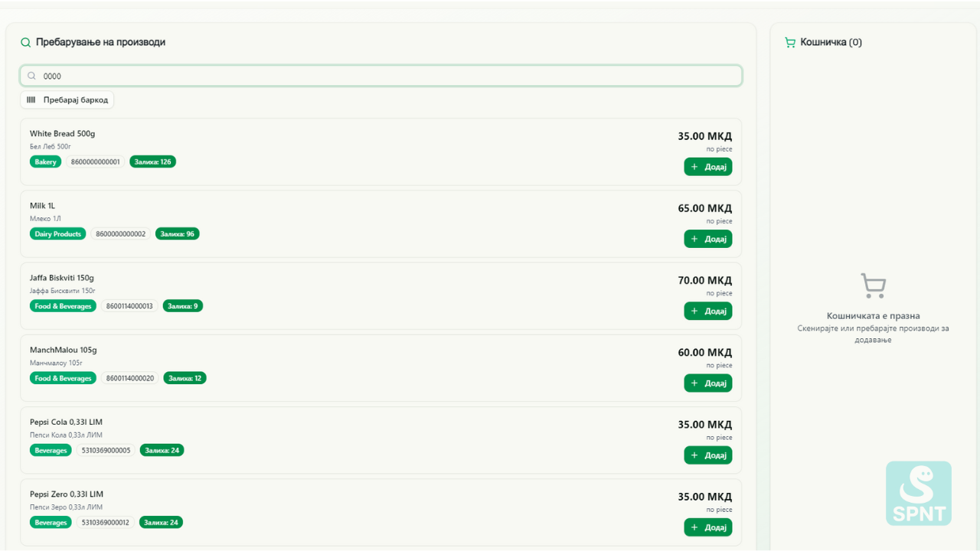The width and height of the screenshot is (980, 551).
Task: Add Pepsi Zero 0,33l LIM to cart
Action: click(x=707, y=527)
